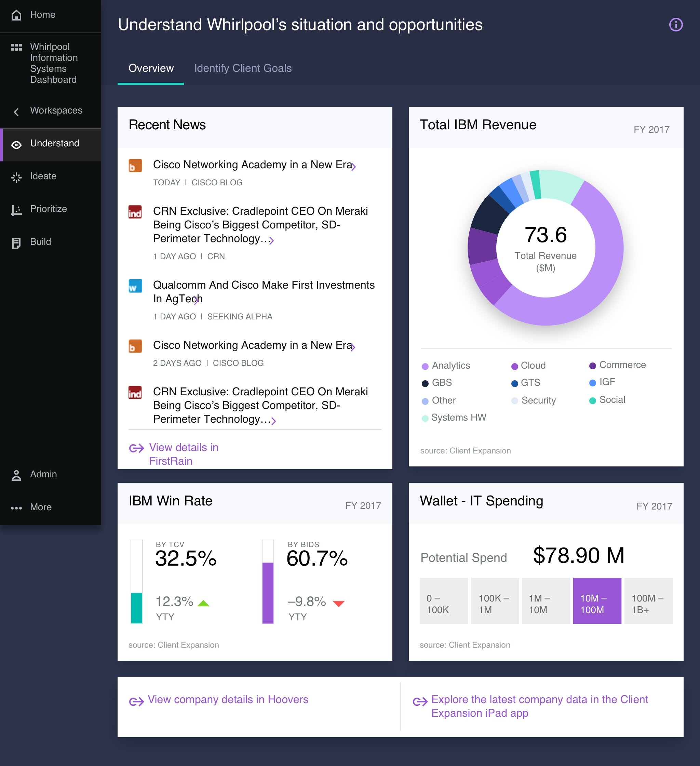Open Explore latest company data in Client Expansion
The height and width of the screenshot is (766, 700).
(539, 706)
